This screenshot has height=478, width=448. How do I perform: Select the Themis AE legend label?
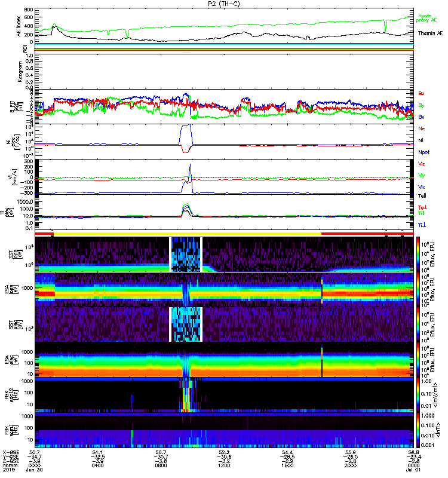[430, 33]
